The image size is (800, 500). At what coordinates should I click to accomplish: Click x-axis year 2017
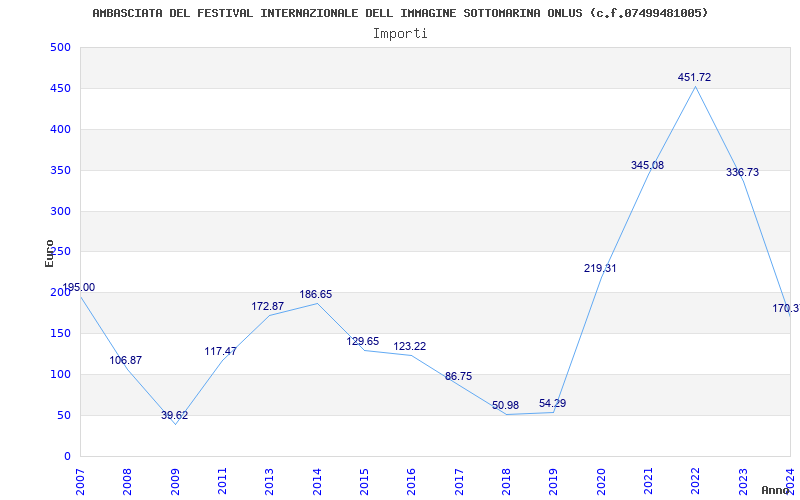click(459, 482)
